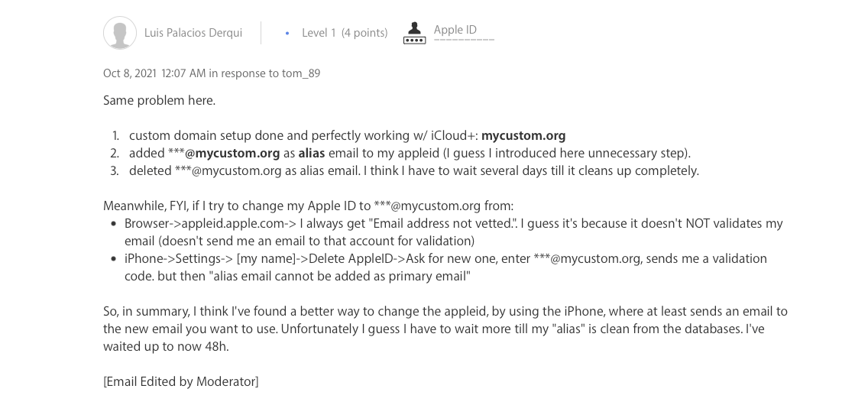Click the "So, in summary" paragraph
The height and width of the screenshot is (418, 868).
445,329
